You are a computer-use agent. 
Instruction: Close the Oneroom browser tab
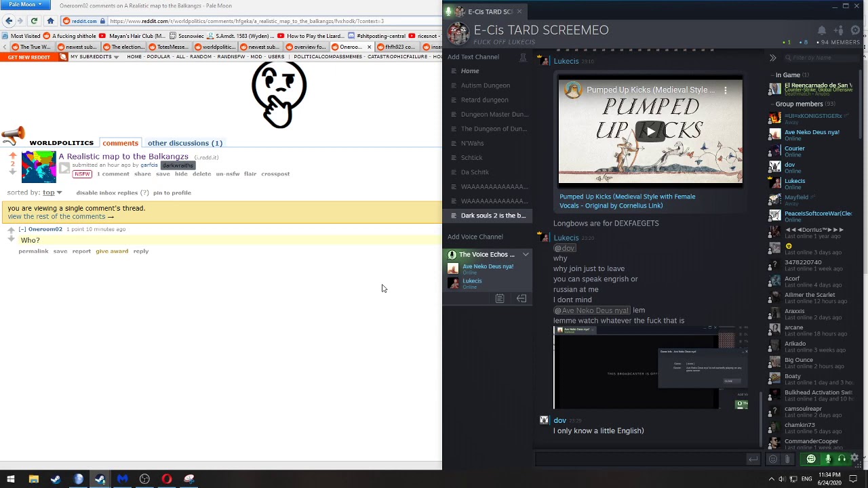[x=370, y=47]
